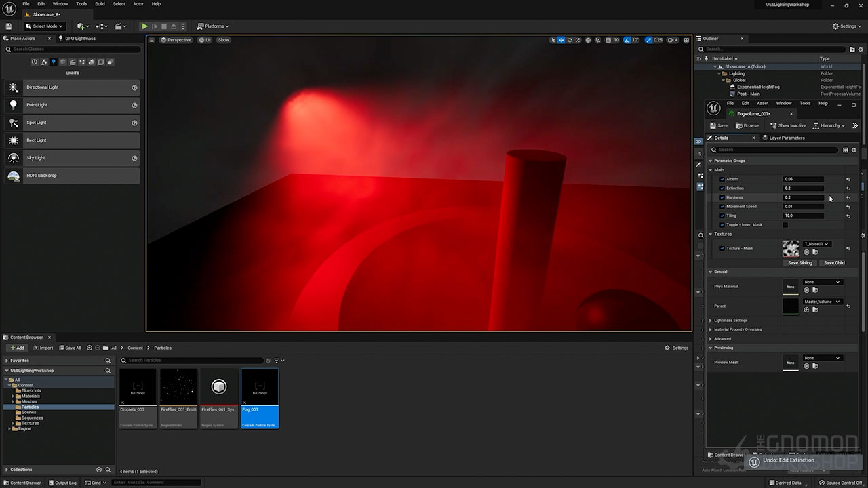Click the Hardness value field
The height and width of the screenshot is (488, 868).
tap(803, 197)
